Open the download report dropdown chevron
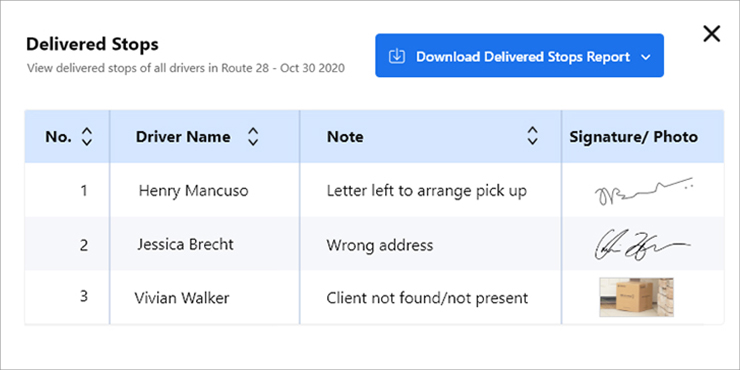Viewport: 740px width, 370px height. point(646,57)
